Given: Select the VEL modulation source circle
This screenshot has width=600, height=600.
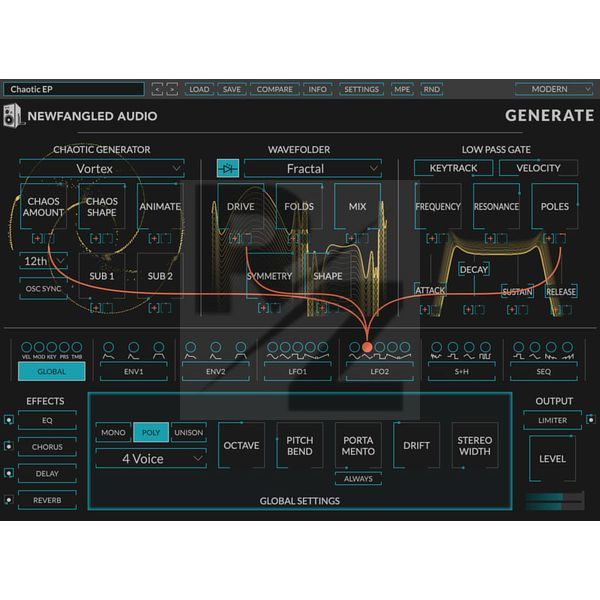Looking at the screenshot, I should coord(26,347).
